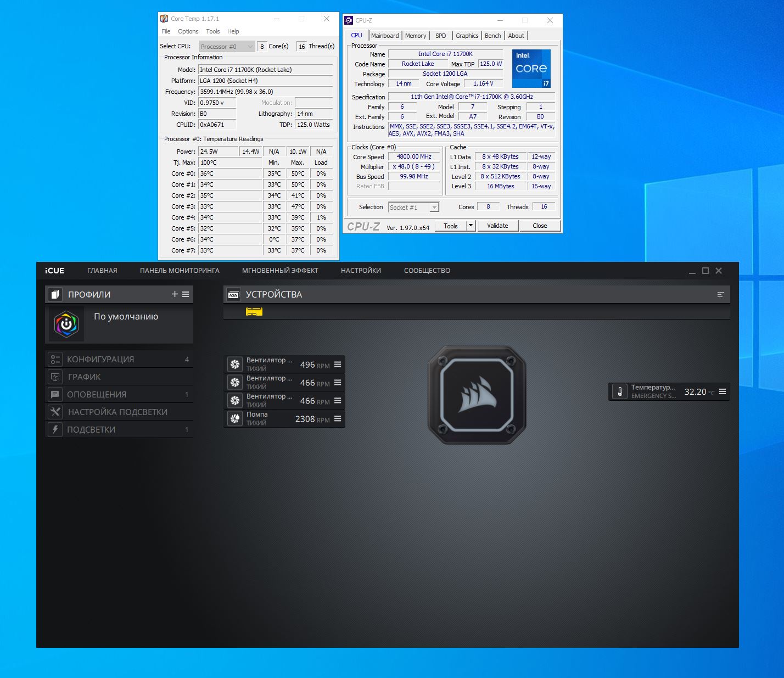The height and width of the screenshot is (678, 784).
Task: Click the Graph sidebar icon
Action: [x=55, y=377]
